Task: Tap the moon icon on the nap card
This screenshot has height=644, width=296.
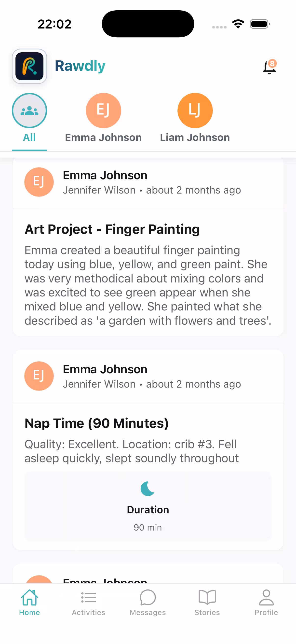Action: [147, 490]
